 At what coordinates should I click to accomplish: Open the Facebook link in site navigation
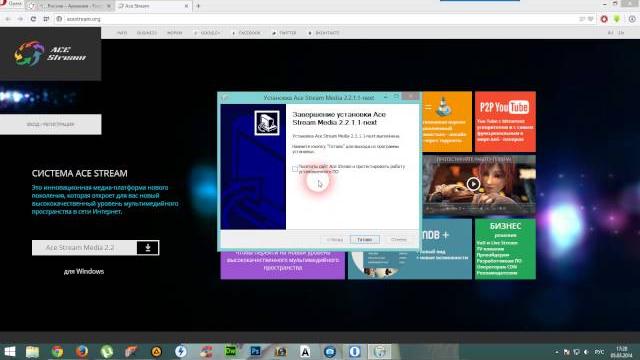pos(246,33)
